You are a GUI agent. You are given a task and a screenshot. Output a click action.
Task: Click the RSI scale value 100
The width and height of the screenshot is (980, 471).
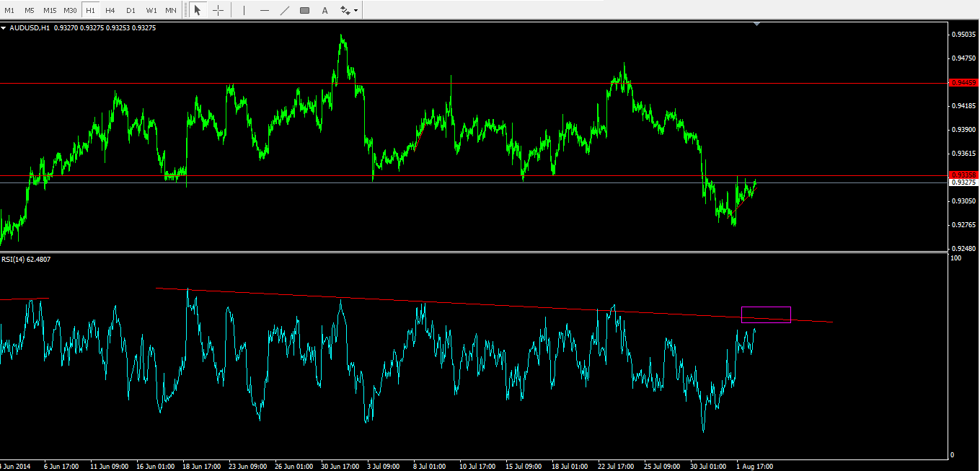pos(957,258)
